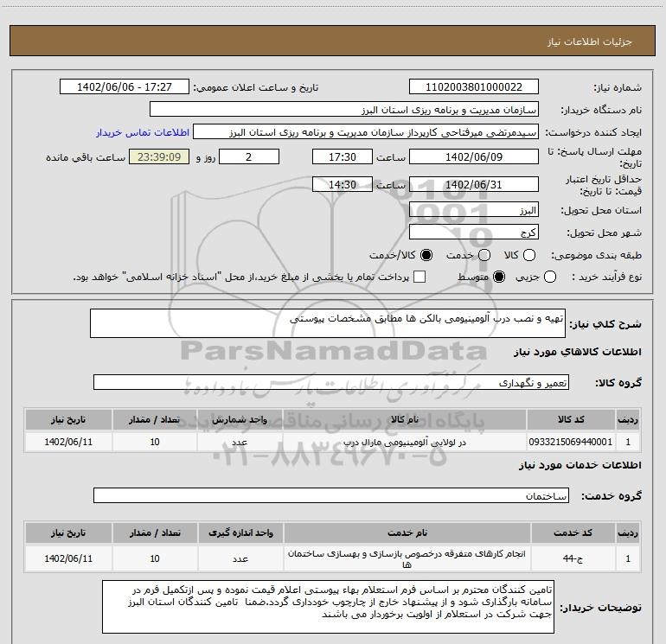Click service name انجام کارهای متفرقه cell
Screen dimensions: 666x644
click(x=407, y=558)
